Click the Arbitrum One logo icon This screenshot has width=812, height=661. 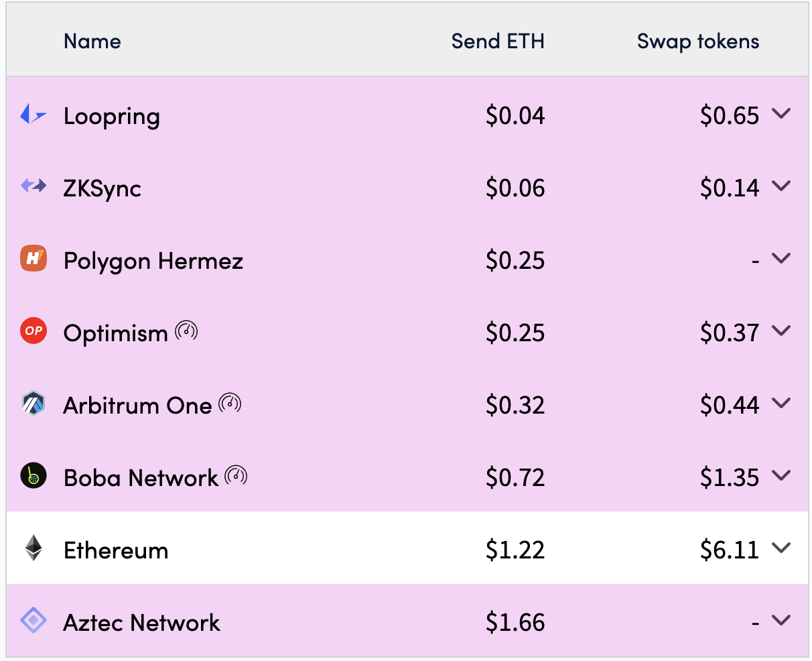point(33,404)
